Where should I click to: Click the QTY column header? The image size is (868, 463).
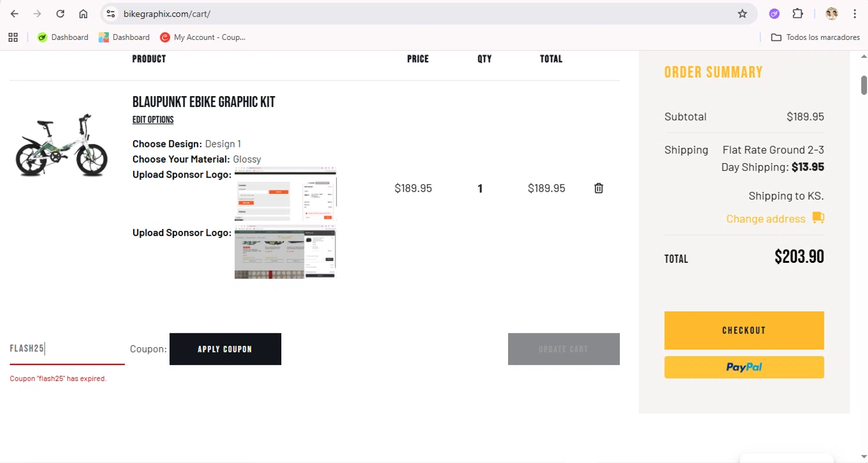coord(484,59)
